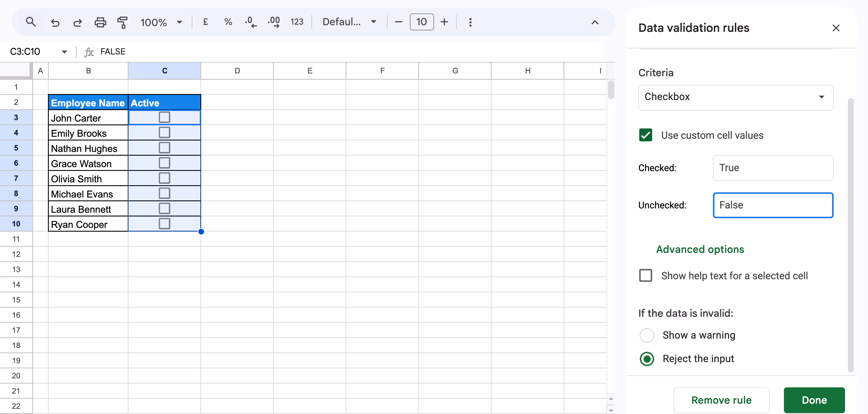This screenshot has height=414, width=868.
Task: Click the Redo icon
Action: coord(77,22)
